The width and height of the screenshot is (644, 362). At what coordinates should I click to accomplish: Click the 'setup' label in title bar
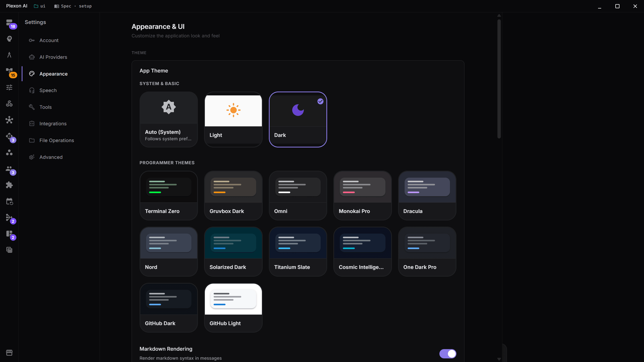[x=85, y=6]
